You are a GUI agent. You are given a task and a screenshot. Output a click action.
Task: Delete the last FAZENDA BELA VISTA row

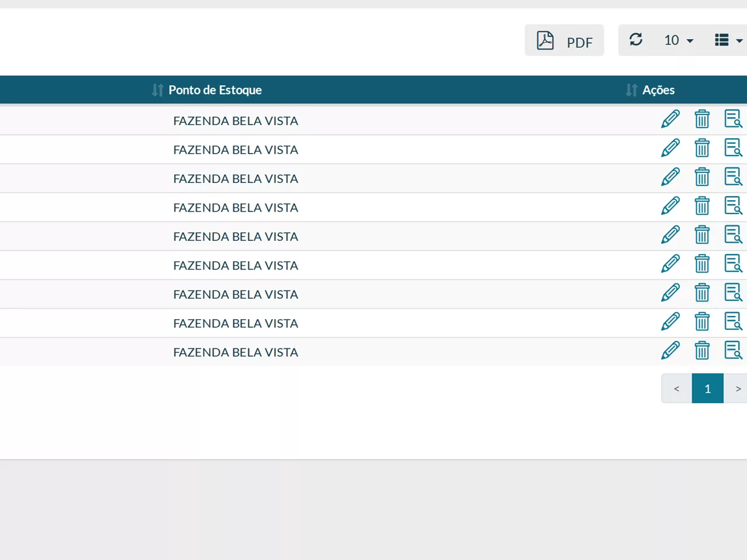coord(702,350)
